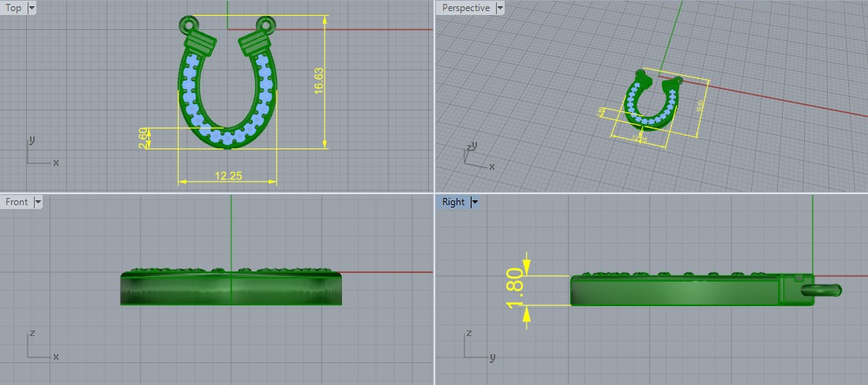Select the 16.63 height dimension text

point(319,81)
